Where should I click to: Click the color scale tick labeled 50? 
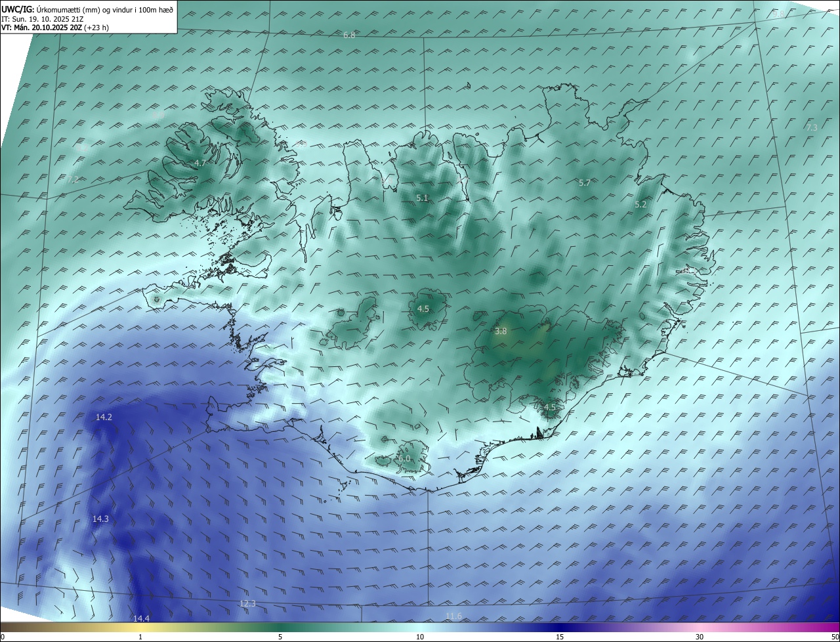[x=835, y=637]
